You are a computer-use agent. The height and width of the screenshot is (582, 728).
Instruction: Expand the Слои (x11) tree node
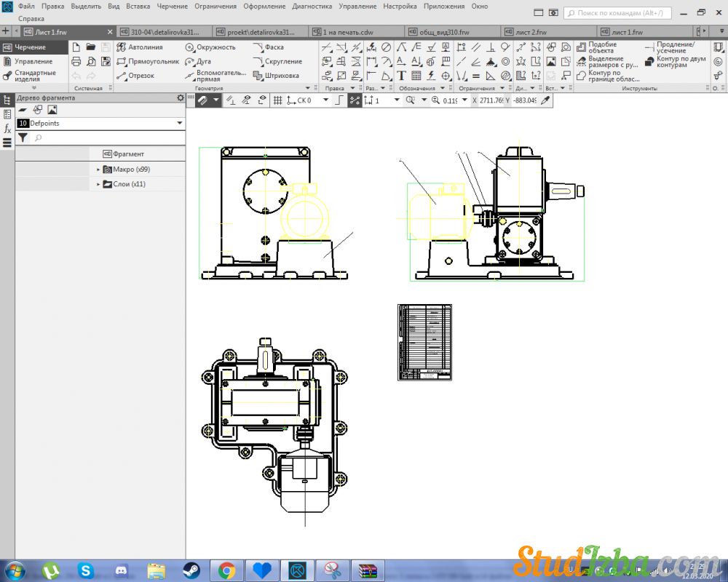click(x=98, y=185)
